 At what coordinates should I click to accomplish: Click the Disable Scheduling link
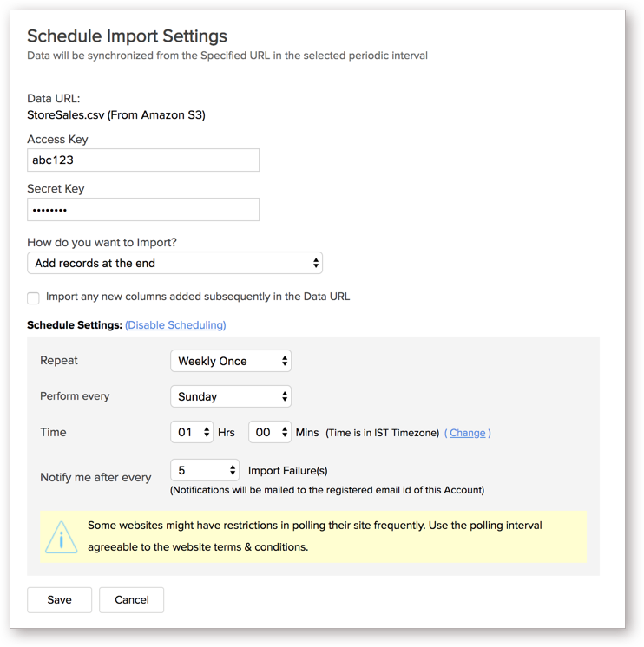coord(175,325)
